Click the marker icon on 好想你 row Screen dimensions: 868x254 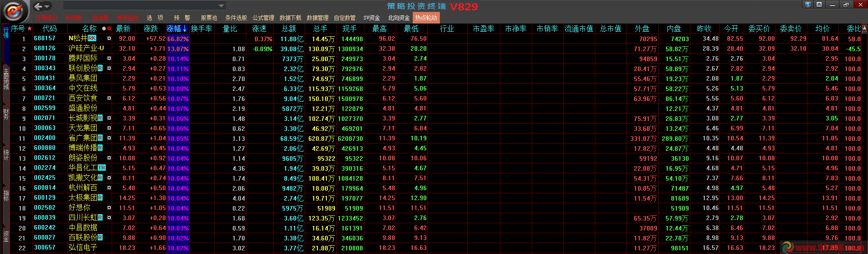pyautogui.click(x=109, y=208)
